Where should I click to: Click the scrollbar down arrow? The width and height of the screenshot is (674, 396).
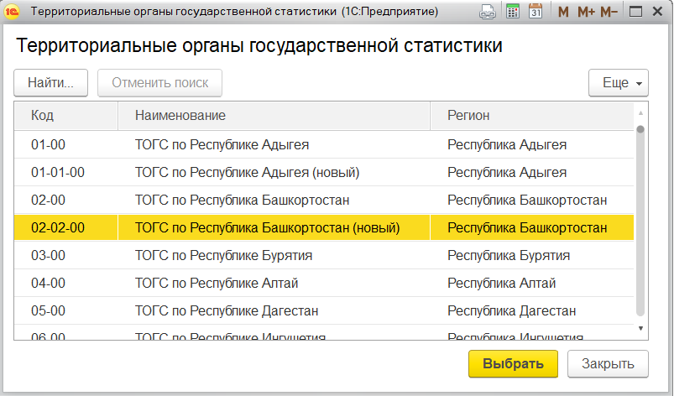640,328
